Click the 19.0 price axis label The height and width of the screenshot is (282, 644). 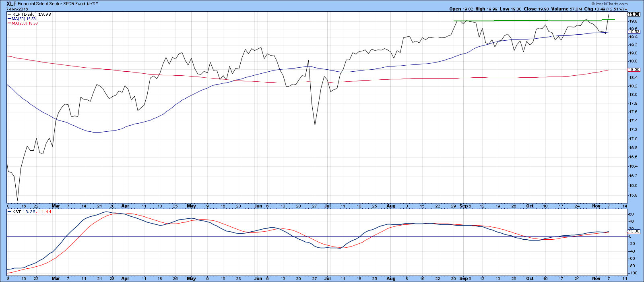click(x=633, y=53)
